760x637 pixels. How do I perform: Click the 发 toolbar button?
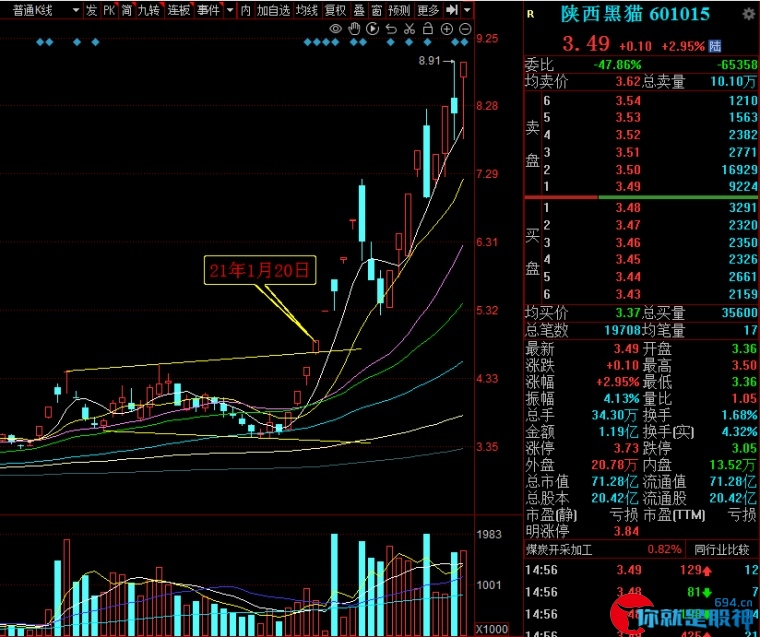[x=91, y=10]
